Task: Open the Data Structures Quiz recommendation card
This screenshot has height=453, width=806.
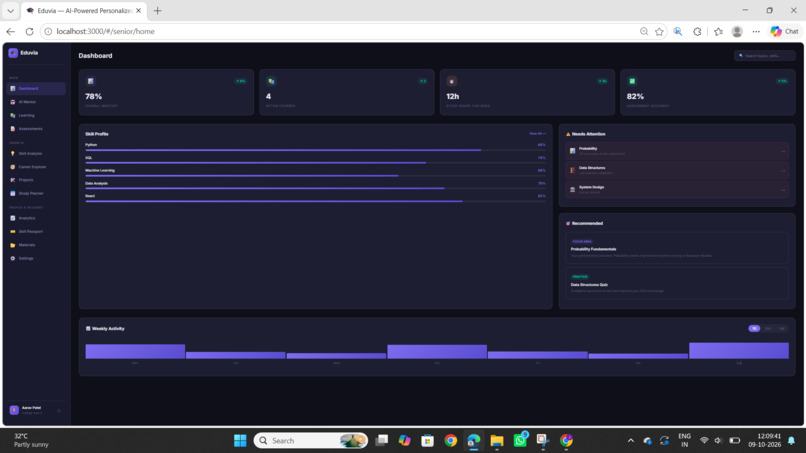Action: [x=677, y=283]
